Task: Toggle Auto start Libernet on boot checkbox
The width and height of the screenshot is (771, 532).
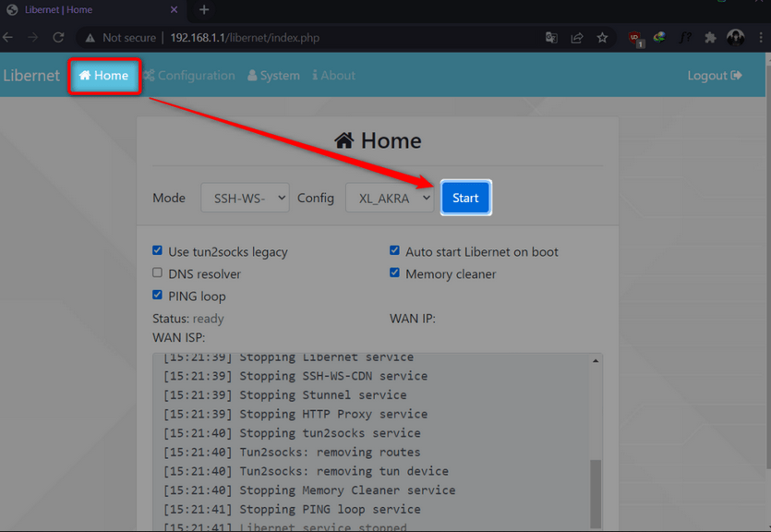Action: 394,250
